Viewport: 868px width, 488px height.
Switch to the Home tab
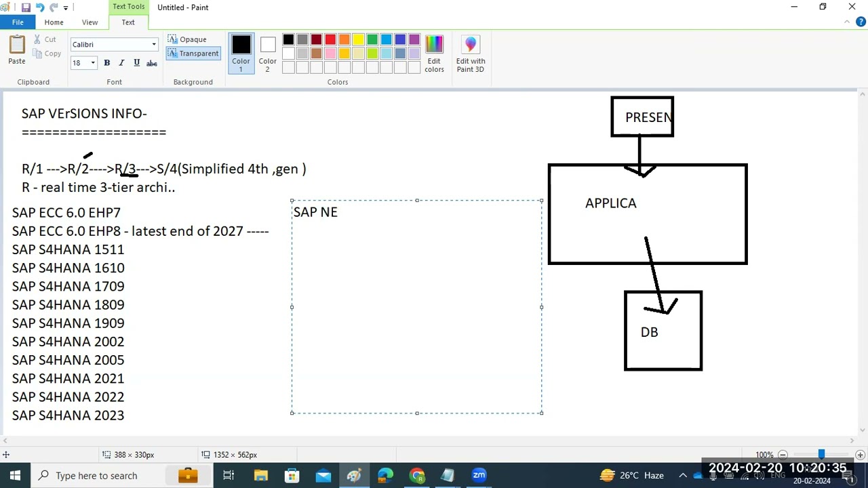[54, 22]
